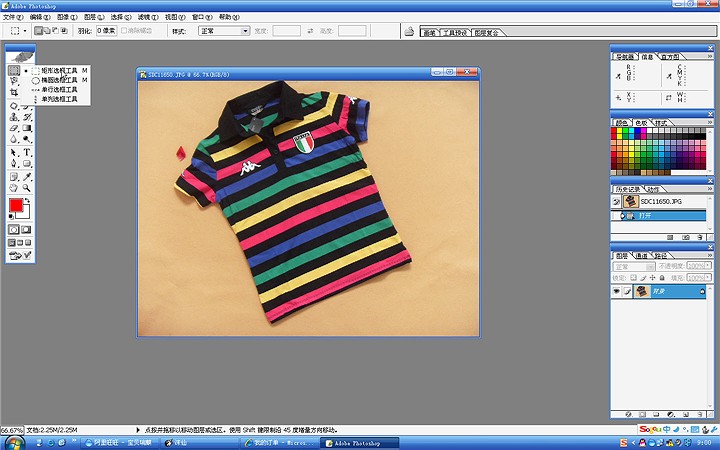
Task: Click the white background color swatch
Action: click(x=26, y=214)
